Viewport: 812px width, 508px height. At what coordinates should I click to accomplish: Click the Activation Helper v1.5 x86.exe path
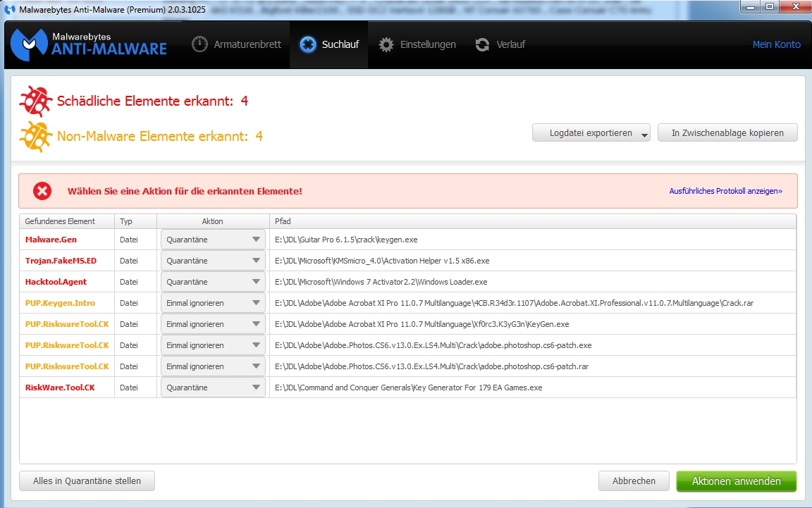pyautogui.click(x=382, y=261)
